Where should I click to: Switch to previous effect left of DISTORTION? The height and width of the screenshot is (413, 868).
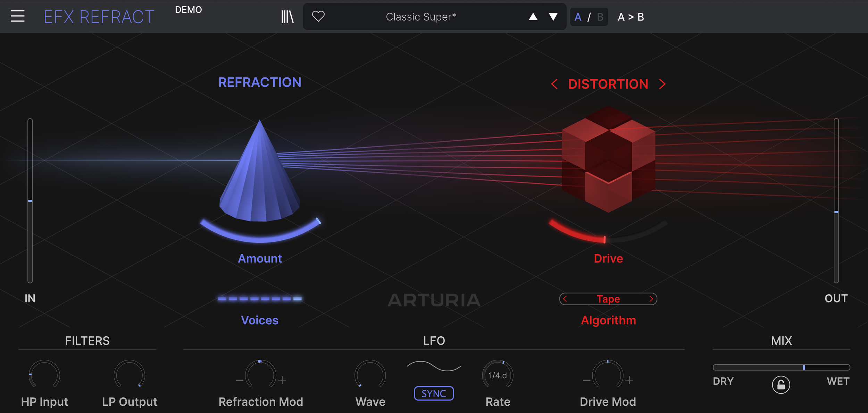[554, 84]
